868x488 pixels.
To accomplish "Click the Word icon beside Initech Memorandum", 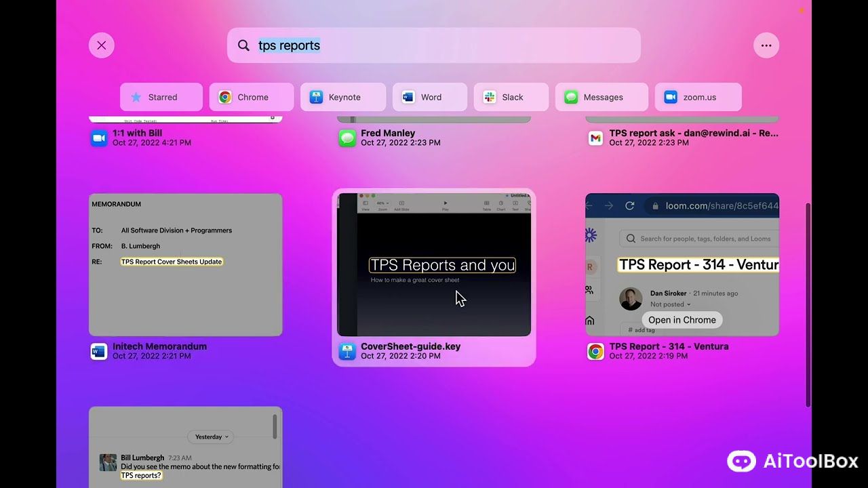I will pos(99,351).
